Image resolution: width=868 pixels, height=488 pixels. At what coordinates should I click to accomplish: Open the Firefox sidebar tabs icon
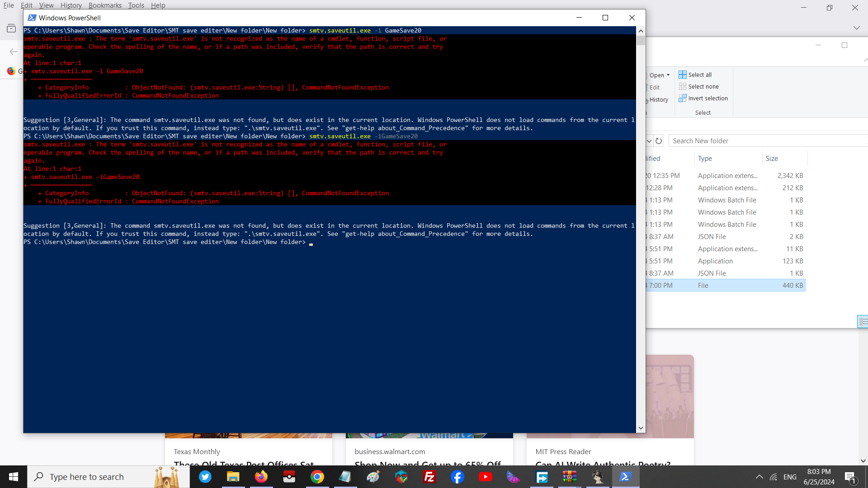11,28
